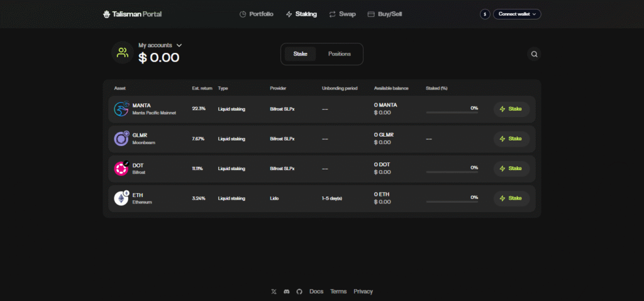This screenshot has width=644, height=301.
Task: Select the Stake view toggle
Action: pos(300,54)
